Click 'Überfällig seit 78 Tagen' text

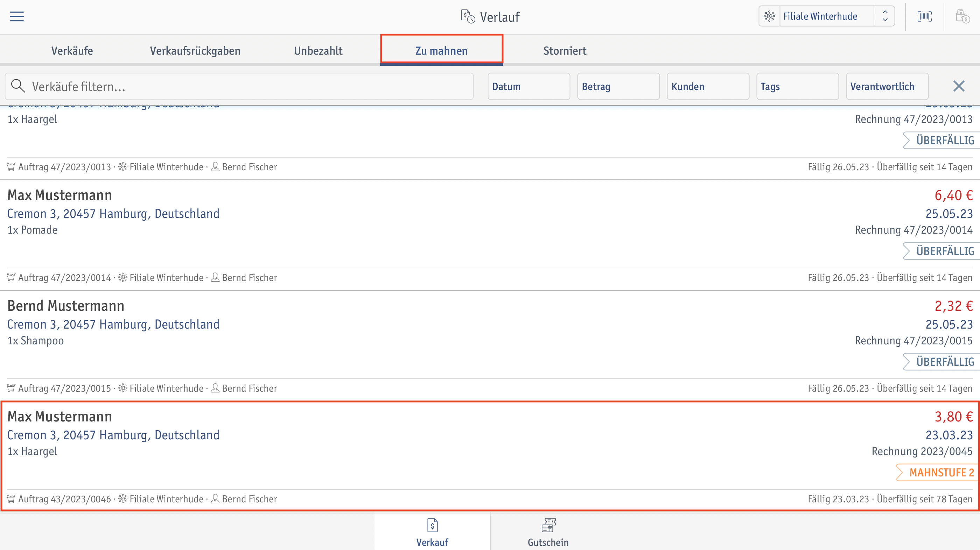click(x=924, y=499)
